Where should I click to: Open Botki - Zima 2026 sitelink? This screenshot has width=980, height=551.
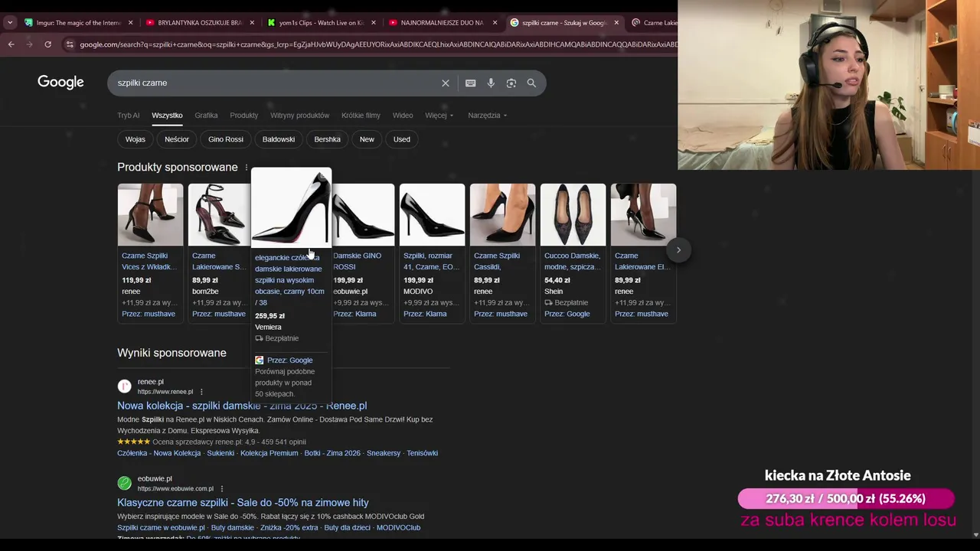[332, 453]
